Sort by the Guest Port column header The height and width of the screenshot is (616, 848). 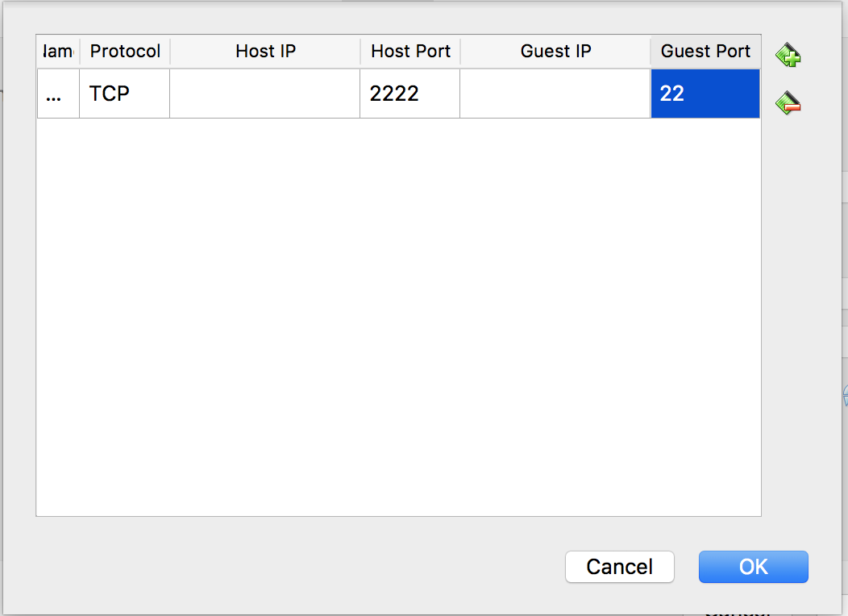(x=706, y=52)
